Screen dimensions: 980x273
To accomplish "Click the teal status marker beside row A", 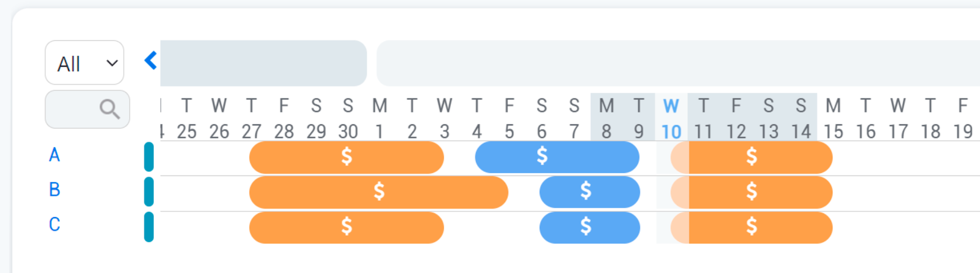I will click(149, 156).
